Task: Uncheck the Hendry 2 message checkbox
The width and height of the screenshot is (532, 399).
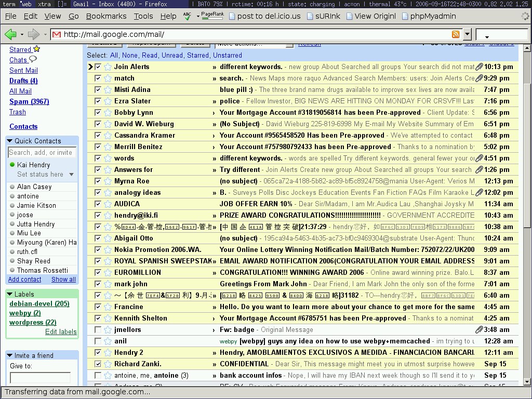Action: tap(98, 353)
